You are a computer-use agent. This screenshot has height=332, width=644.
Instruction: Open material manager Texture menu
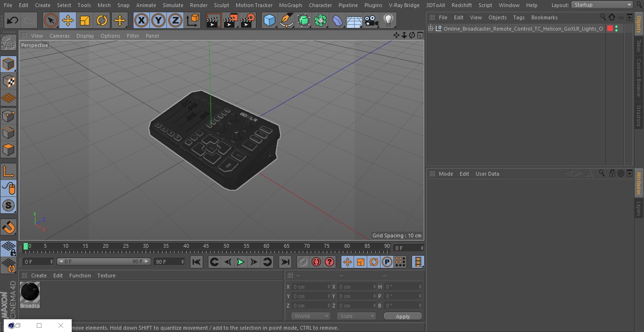106,275
